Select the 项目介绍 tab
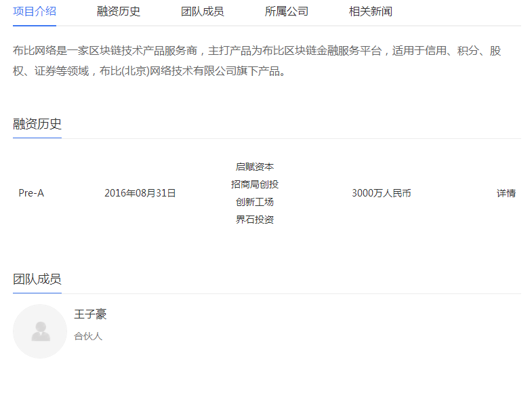Screen dimensions: 532x412 coord(35,12)
